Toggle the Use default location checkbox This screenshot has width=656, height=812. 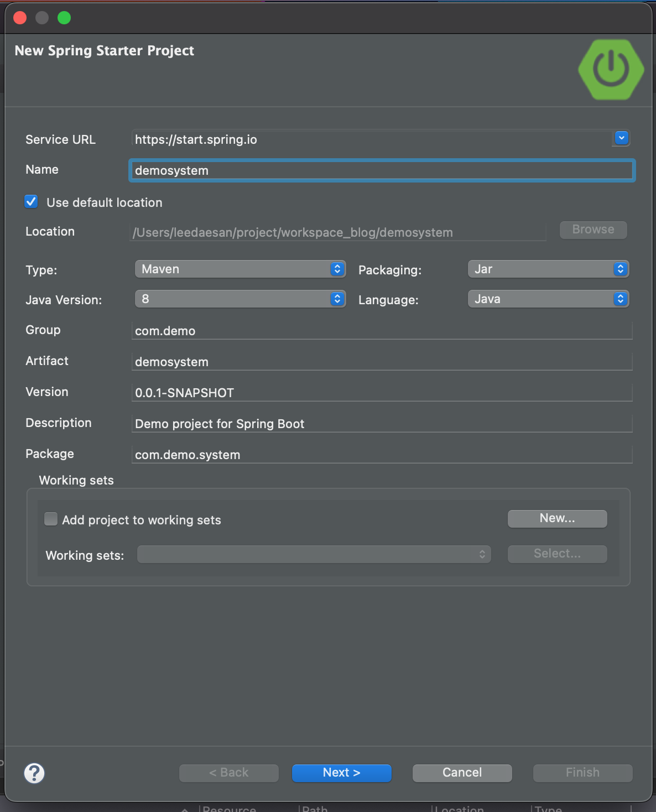coord(32,202)
